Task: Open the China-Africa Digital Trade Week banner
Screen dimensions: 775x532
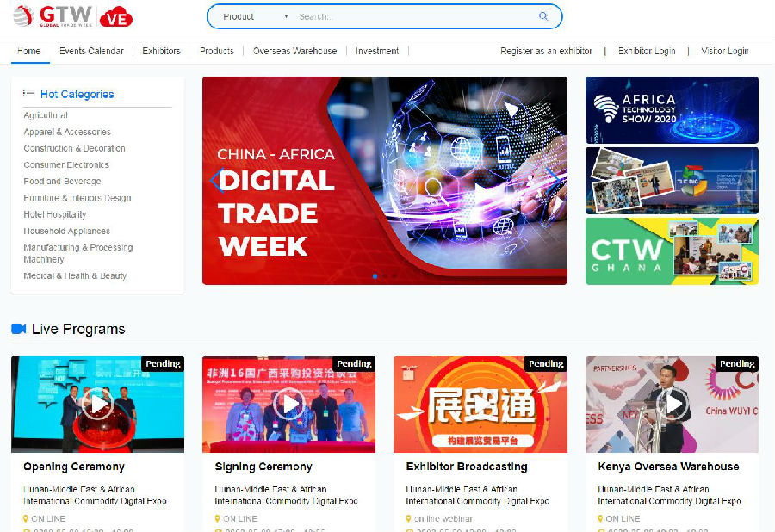Action: 385,180
